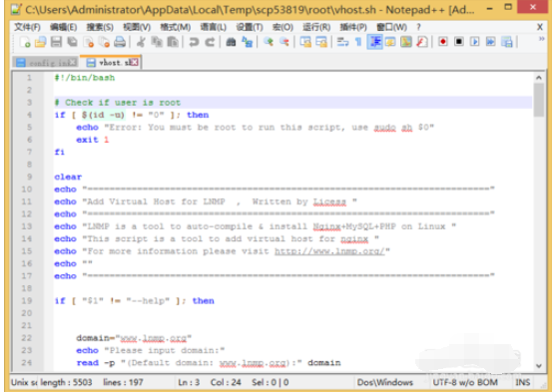
Task: Open the 窗口(W) menu
Action: pyautogui.click(x=391, y=27)
